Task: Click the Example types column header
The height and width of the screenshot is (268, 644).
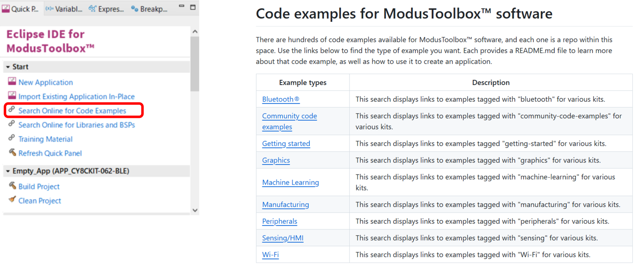Action: coord(303,83)
